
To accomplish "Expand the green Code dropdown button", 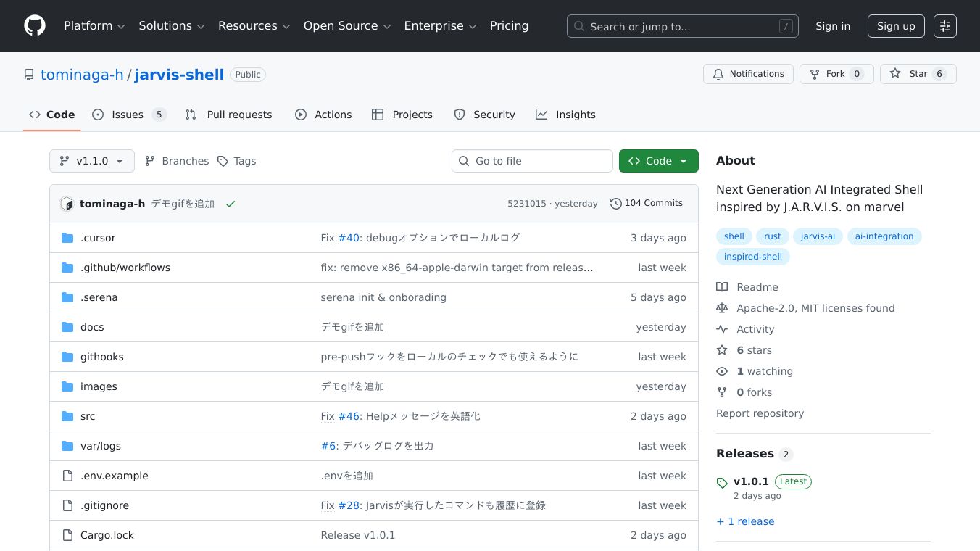I will pyautogui.click(x=658, y=161).
